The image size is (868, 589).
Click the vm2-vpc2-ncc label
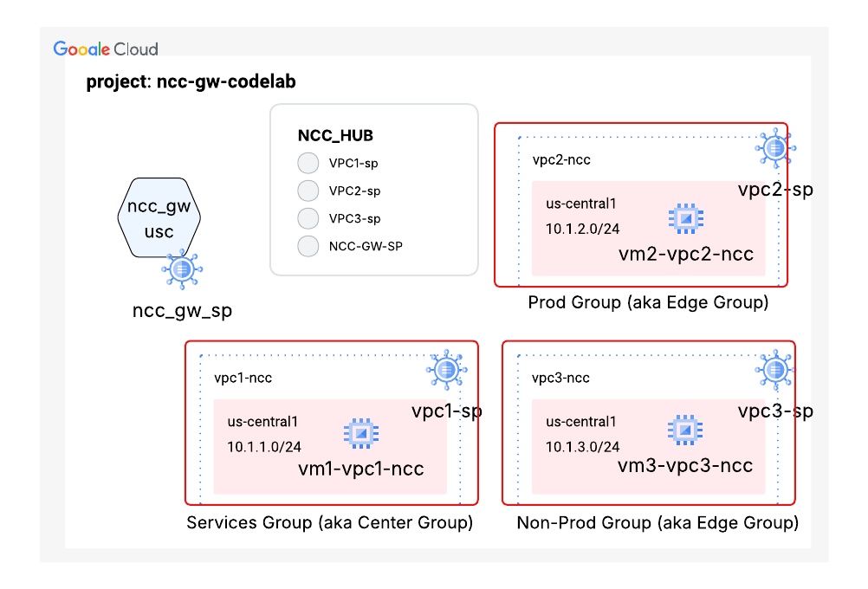tap(686, 254)
